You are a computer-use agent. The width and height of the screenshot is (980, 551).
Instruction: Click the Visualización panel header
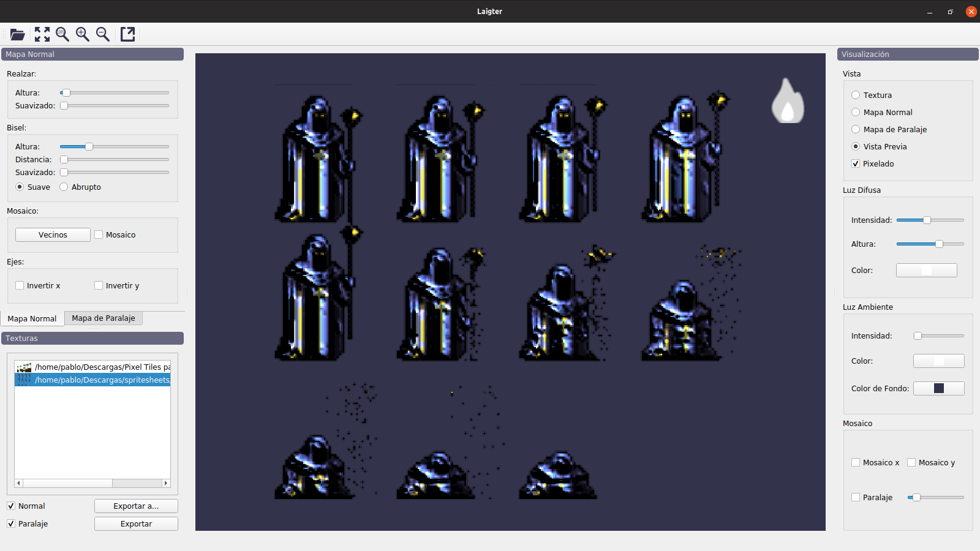pos(908,54)
